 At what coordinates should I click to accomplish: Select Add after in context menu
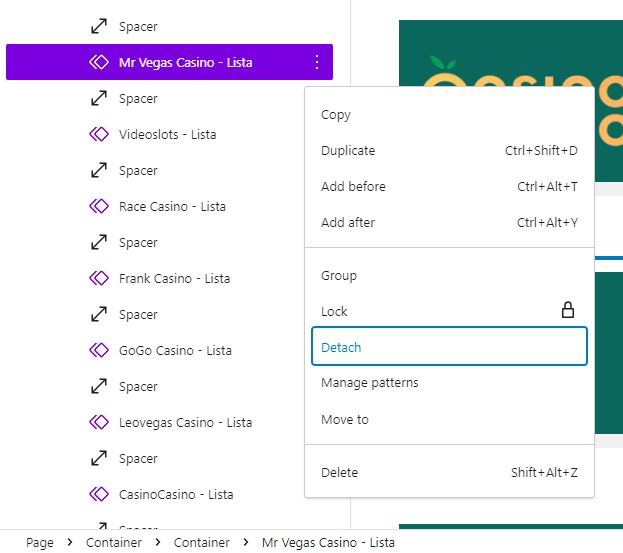[x=449, y=222]
